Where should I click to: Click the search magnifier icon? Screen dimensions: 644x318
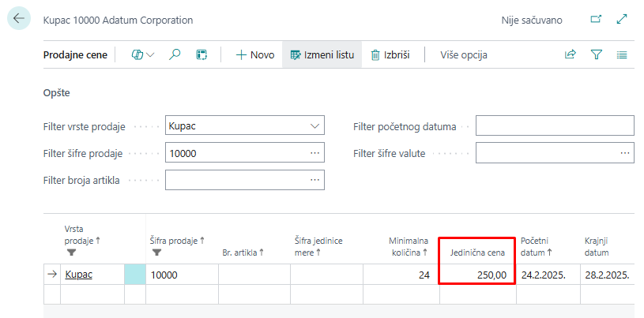175,54
